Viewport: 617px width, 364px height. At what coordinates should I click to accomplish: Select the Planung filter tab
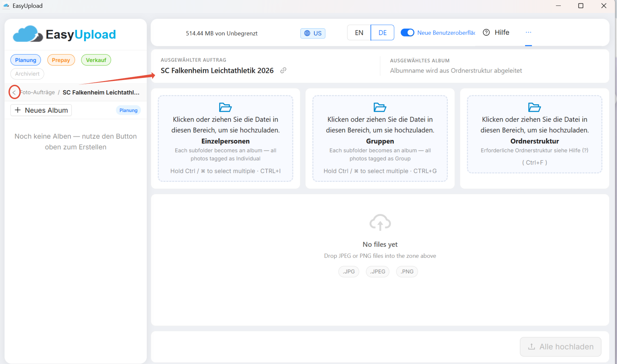(x=26, y=60)
